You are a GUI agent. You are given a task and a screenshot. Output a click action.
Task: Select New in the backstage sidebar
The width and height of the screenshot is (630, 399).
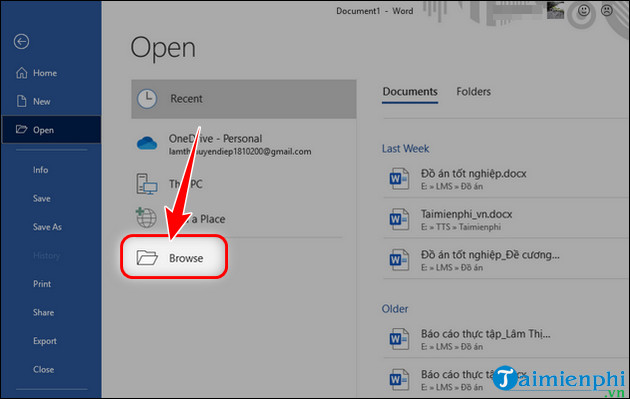51,101
